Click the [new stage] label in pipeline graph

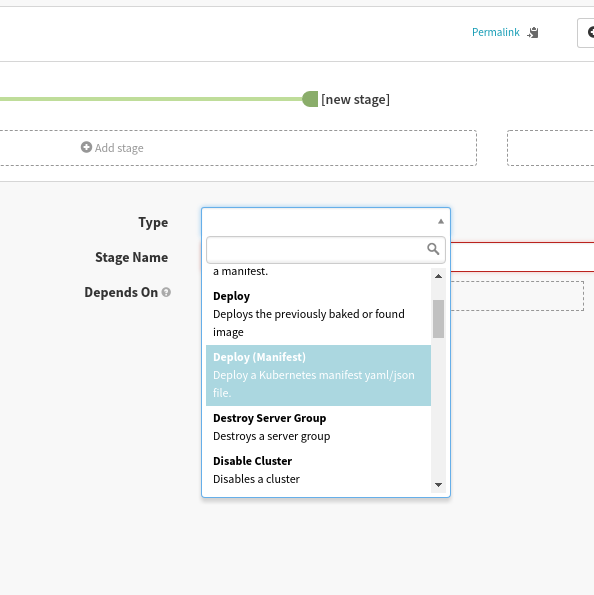click(355, 99)
